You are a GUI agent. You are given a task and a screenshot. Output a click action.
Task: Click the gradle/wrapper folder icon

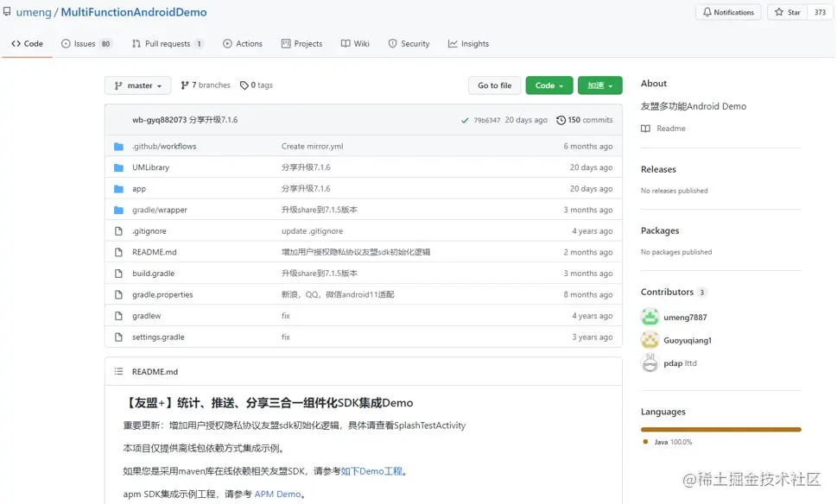click(x=118, y=210)
